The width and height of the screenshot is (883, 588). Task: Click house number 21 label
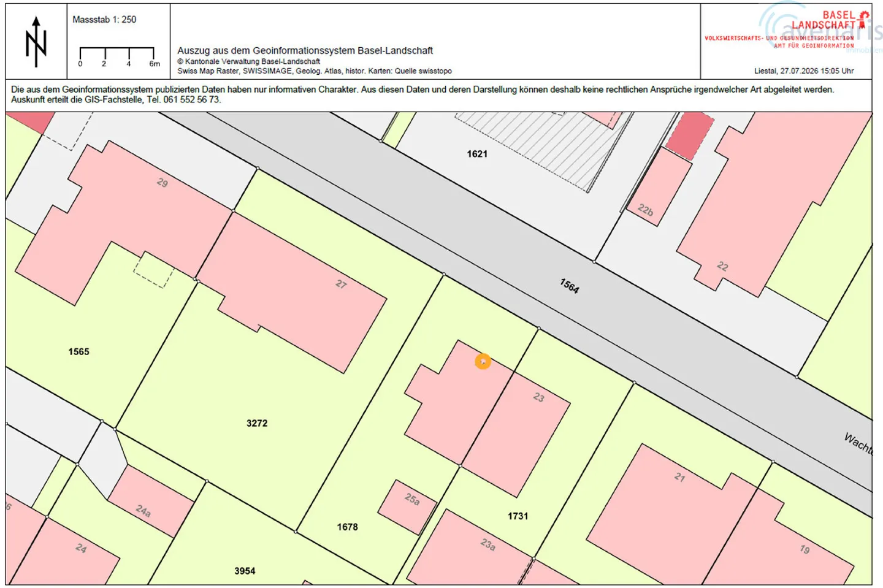point(679,477)
